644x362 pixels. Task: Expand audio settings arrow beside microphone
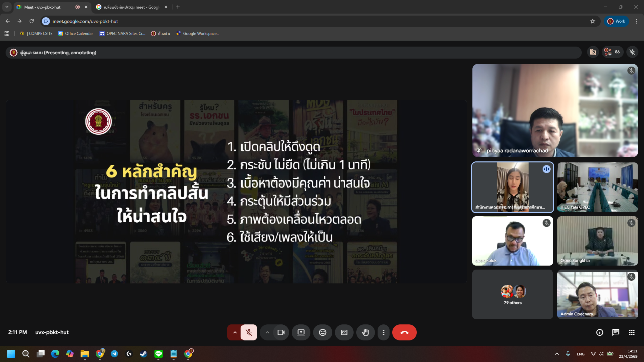click(x=234, y=332)
